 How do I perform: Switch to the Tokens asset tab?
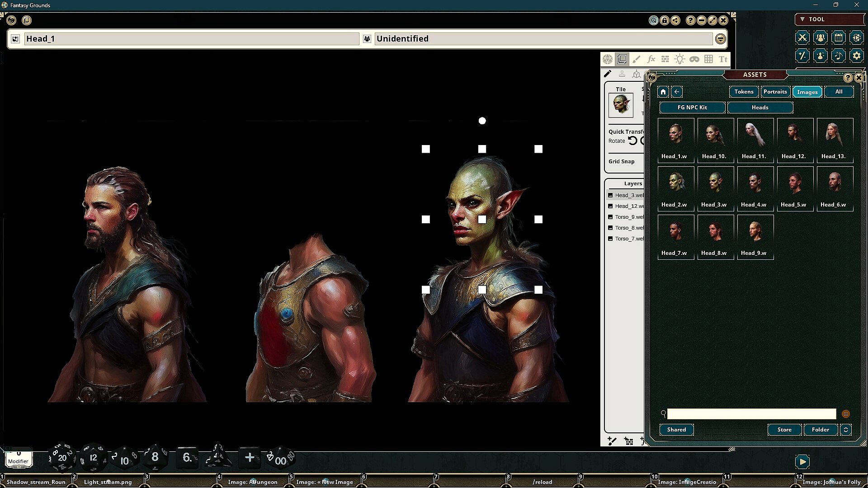pyautogui.click(x=744, y=92)
